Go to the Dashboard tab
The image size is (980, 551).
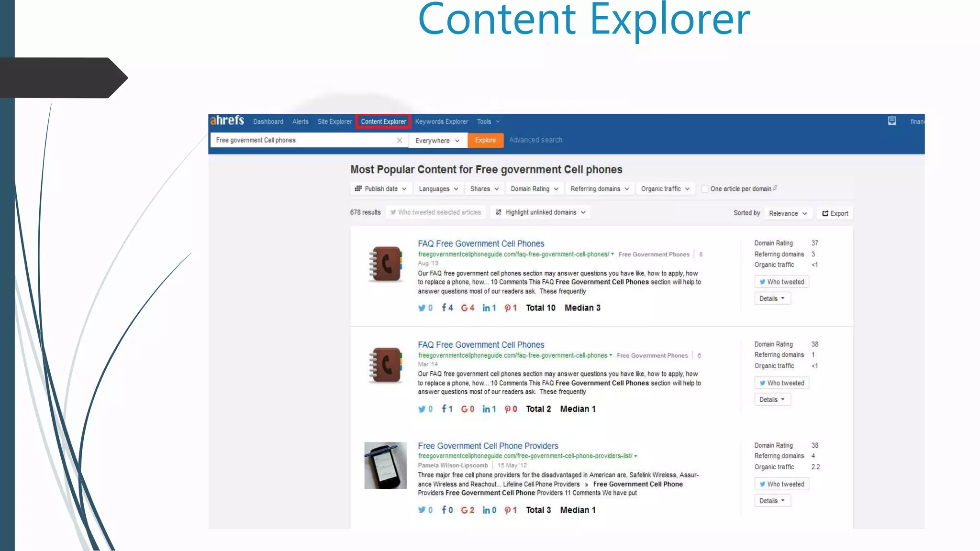[x=268, y=121]
